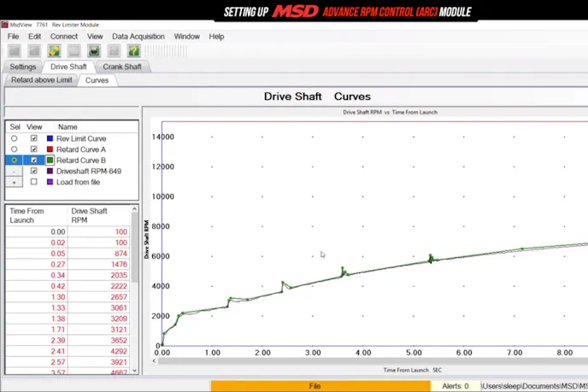
Task: Click the first greyed-out toolbar icon
Action: pyautogui.click(x=14, y=51)
